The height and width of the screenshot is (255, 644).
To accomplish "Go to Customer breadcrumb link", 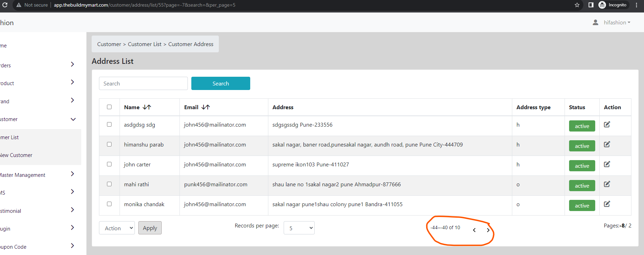I will coord(109,44).
